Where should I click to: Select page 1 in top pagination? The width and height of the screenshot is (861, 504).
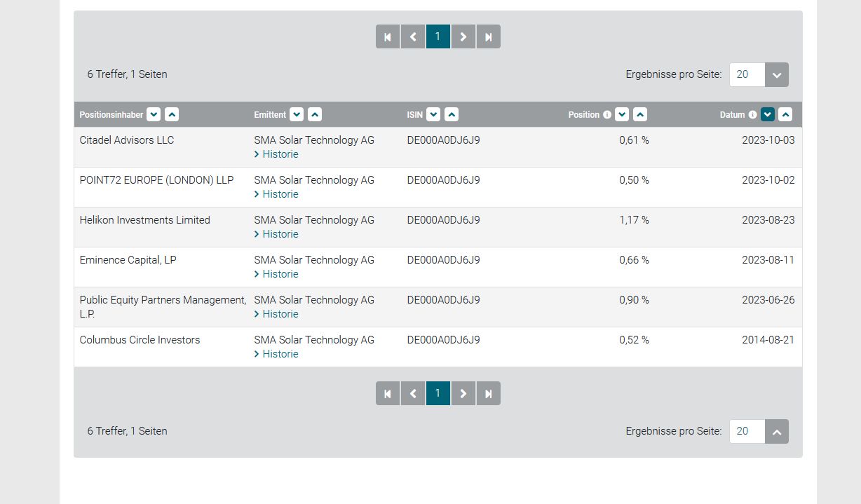coord(438,36)
